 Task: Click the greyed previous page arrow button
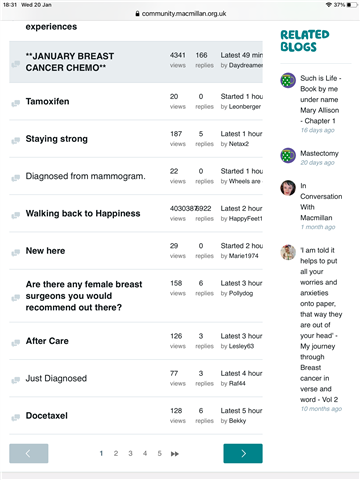29,453
